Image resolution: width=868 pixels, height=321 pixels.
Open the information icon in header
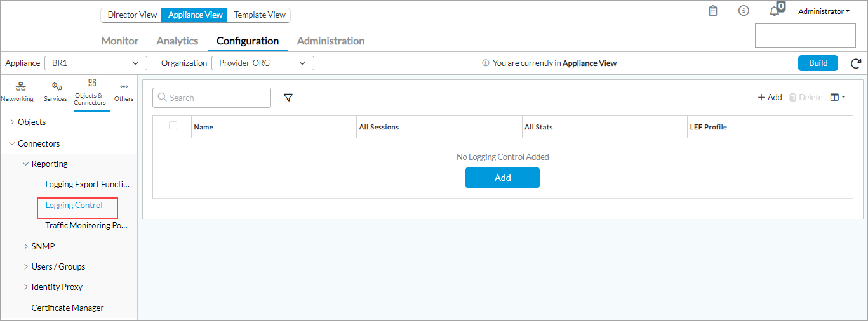pyautogui.click(x=744, y=11)
